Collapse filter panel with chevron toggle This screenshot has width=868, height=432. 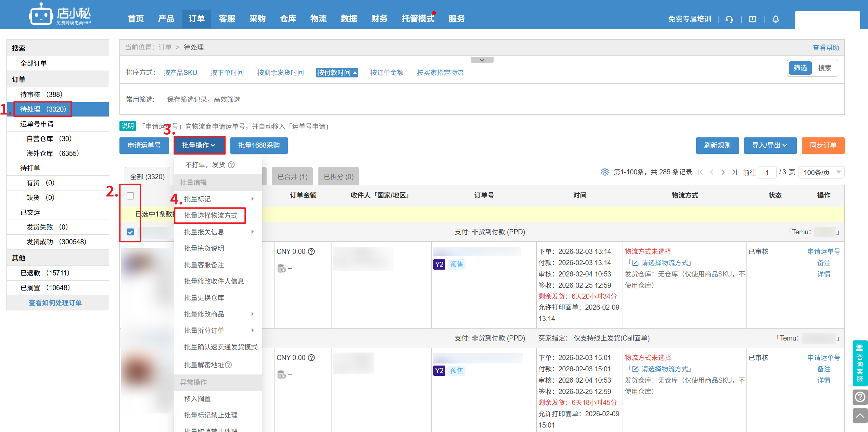coord(482,60)
